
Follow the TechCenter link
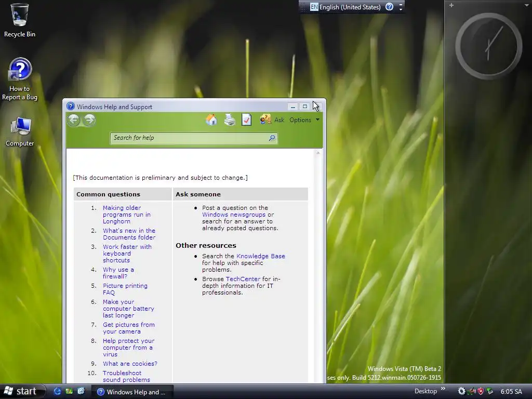point(243,279)
